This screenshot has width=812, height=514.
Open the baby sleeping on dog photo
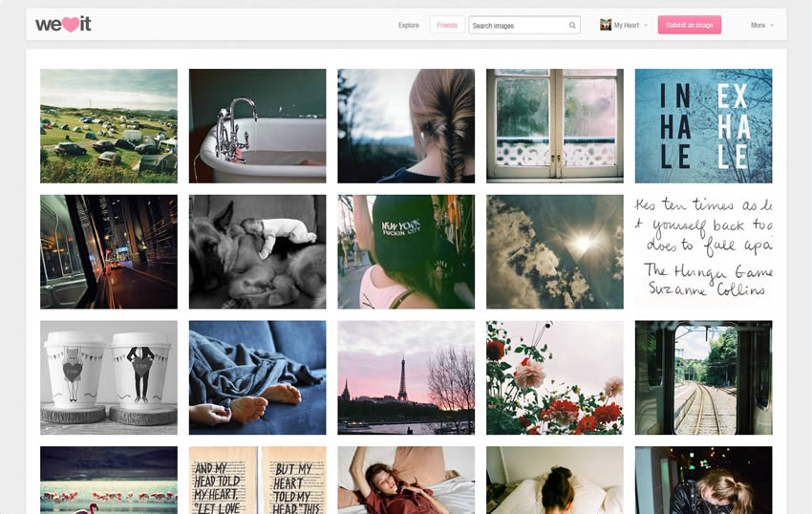(257, 252)
